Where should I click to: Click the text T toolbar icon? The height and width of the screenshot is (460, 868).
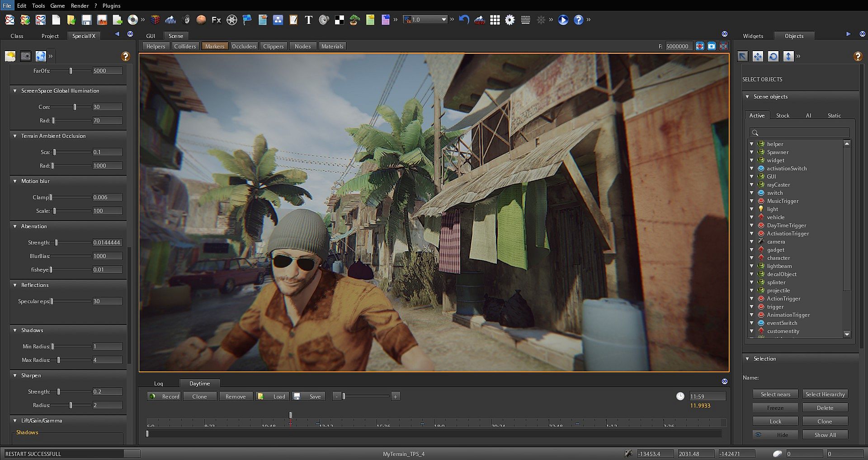point(308,20)
